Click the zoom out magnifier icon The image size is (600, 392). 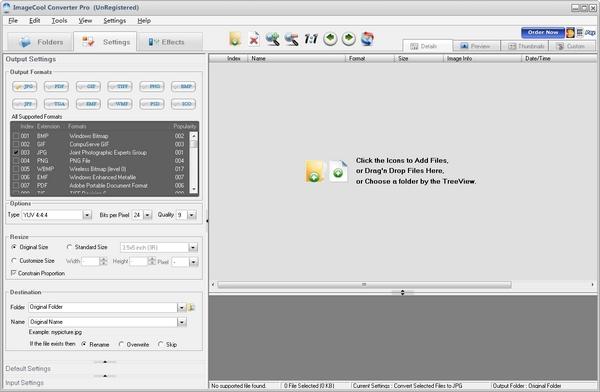(292, 39)
